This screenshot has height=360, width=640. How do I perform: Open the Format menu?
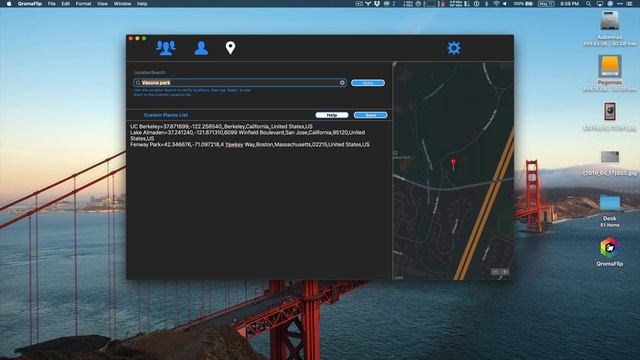tap(83, 4)
